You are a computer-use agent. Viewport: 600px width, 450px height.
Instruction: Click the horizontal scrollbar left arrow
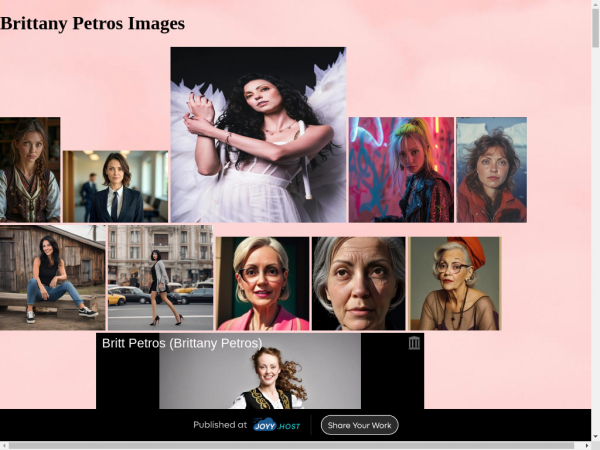[5, 445]
